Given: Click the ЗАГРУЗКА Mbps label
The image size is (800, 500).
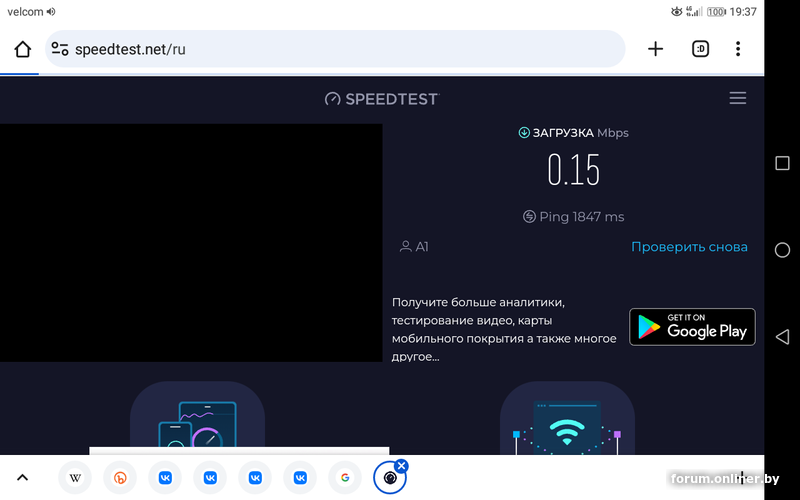Looking at the screenshot, I should [x=580, y=133].
